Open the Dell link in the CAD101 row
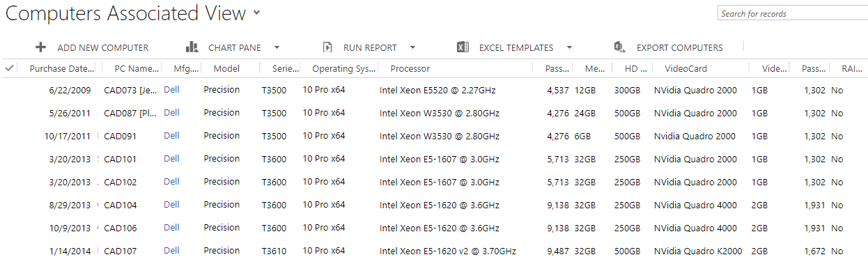868x264 pixels. coord(171,159)
